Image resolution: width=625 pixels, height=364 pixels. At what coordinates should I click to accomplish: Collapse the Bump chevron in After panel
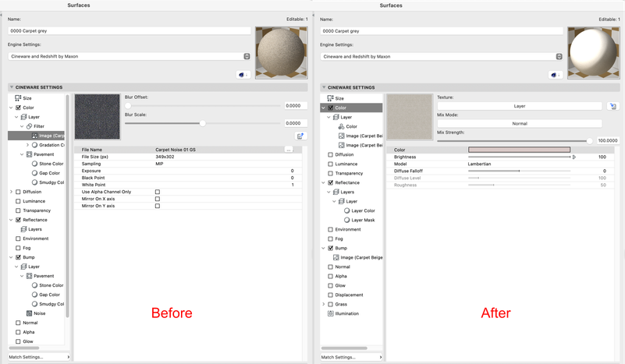coord(323,248)
